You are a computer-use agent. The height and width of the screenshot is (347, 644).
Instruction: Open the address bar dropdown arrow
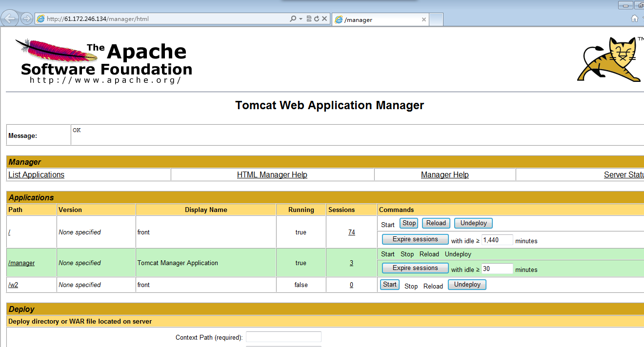tap(301, 19)
